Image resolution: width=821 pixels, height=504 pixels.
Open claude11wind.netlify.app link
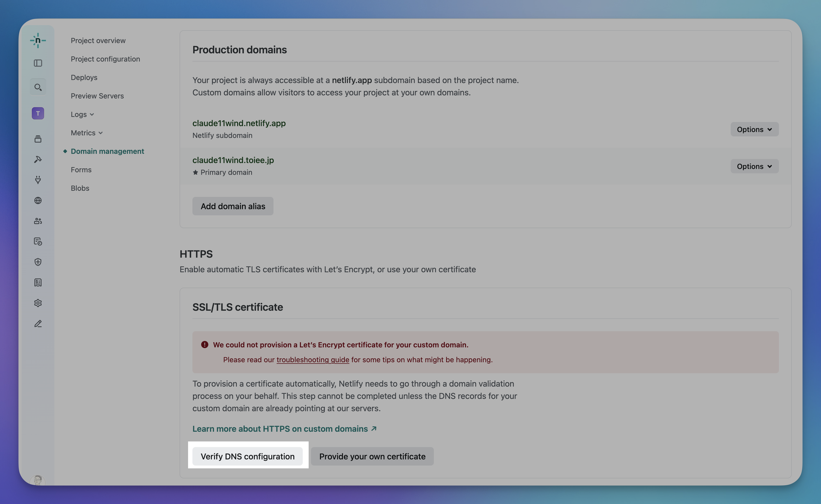pos(239,123)
